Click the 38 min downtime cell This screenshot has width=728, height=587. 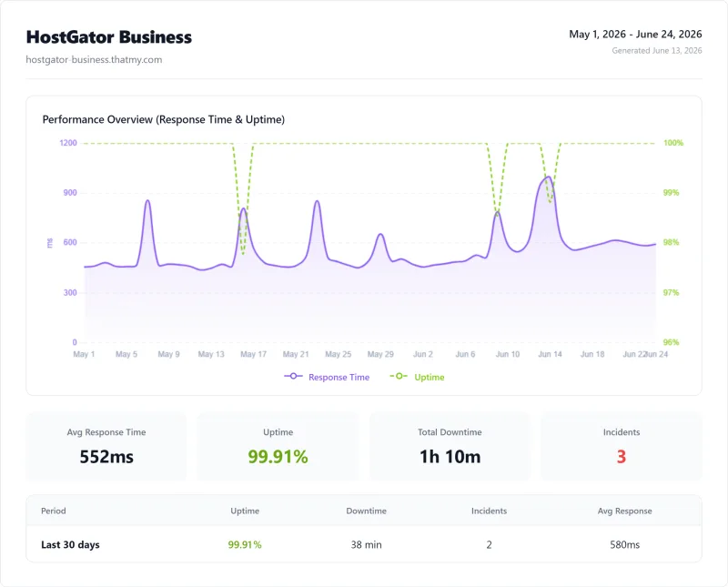[367, 545]
